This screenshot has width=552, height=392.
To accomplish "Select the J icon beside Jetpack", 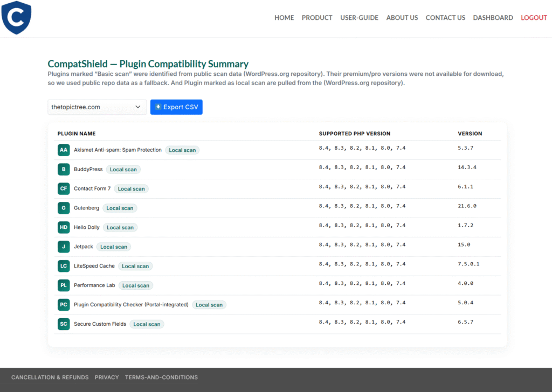I will coord(64,247).
